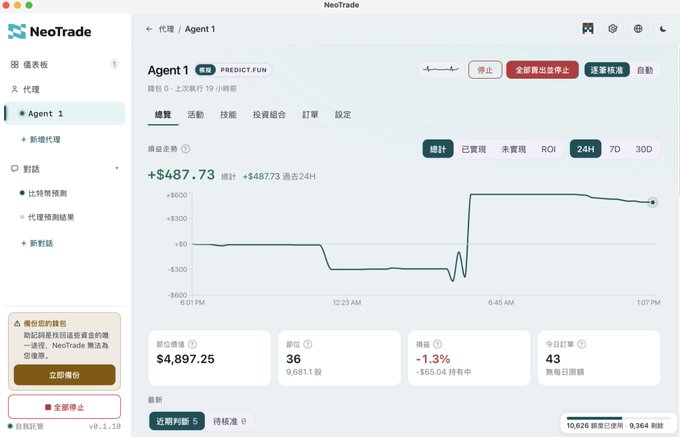Viewport: 680px width, 437px height.
Task: Select Agent 1 in the sidebar
Action: click(64, 114)
